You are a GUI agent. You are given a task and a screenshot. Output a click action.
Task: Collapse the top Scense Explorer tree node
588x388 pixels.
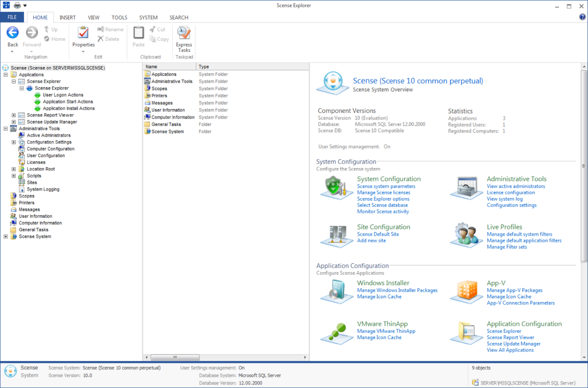pyautogui.click(x=14, y=82)
